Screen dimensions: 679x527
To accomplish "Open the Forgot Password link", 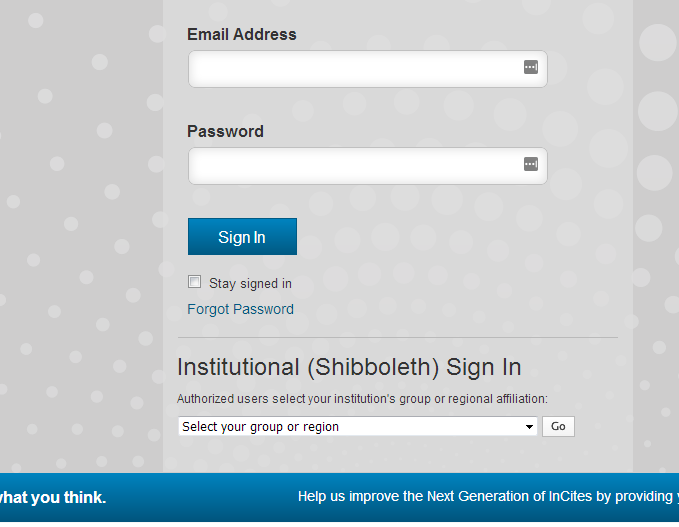I will (x=240, y=309).
